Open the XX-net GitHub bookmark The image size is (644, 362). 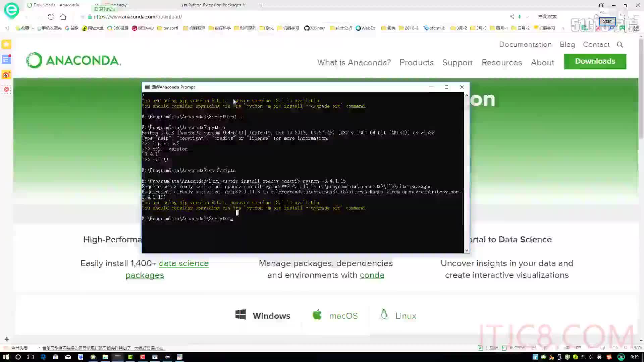314,28
